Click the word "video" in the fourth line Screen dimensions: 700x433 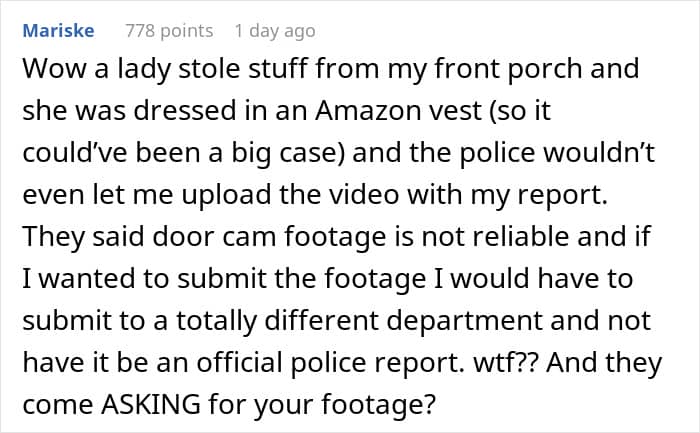tap(364, 195)
